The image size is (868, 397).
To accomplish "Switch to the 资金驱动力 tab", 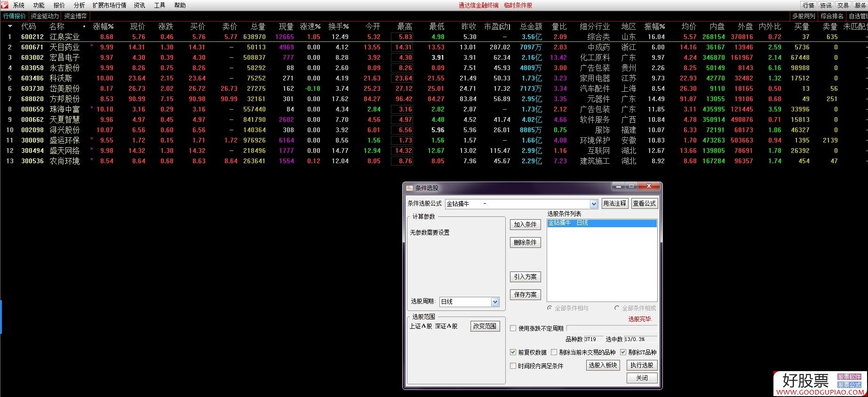I will [x=45, y=16].
